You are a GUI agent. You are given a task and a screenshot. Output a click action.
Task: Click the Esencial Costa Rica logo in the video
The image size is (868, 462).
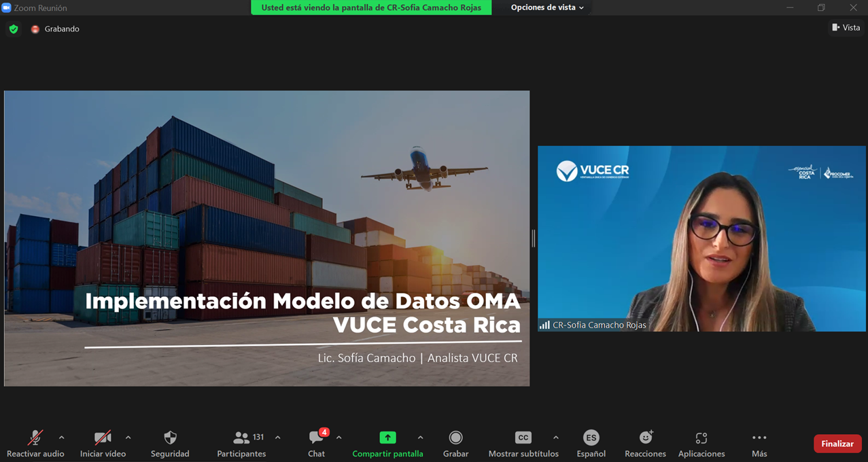click(804, 173)
